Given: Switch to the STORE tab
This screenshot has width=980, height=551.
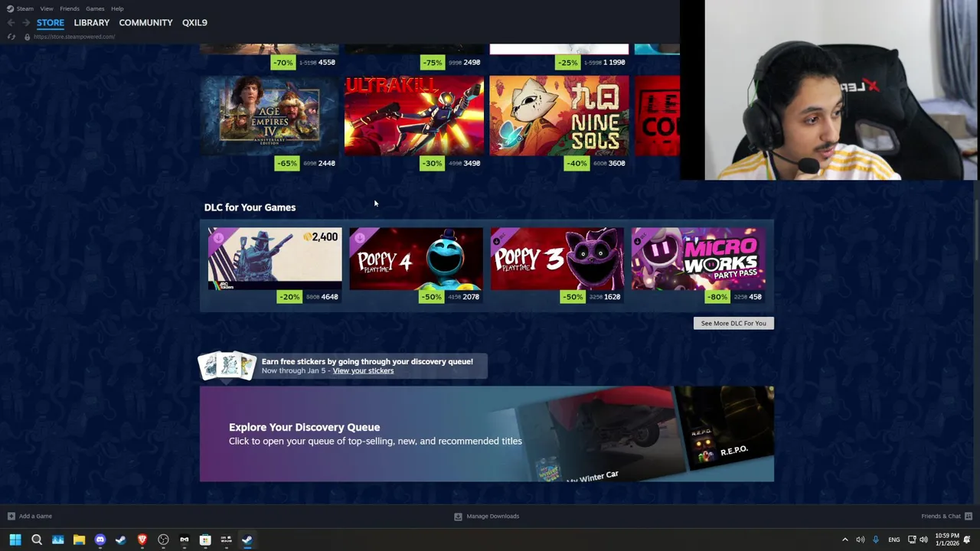Looking at the screenshot, I should point(51,23).
